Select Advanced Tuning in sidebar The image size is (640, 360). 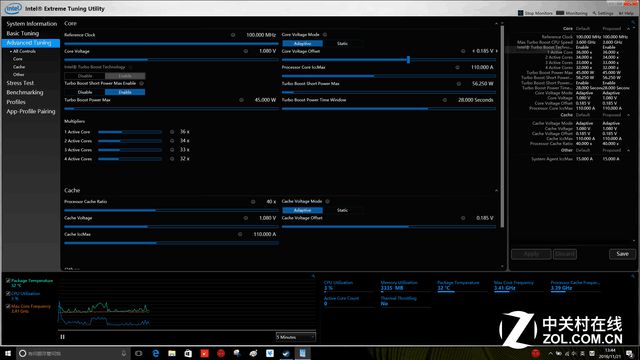(31, 43)
